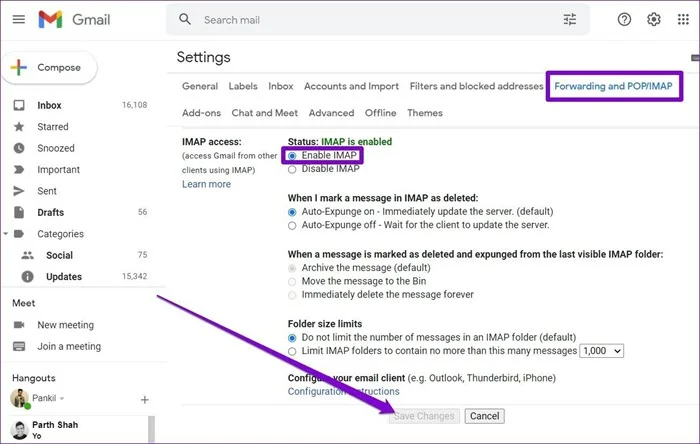Switch to the General settings tab
700x444 pixels.
tap(200, 86)
